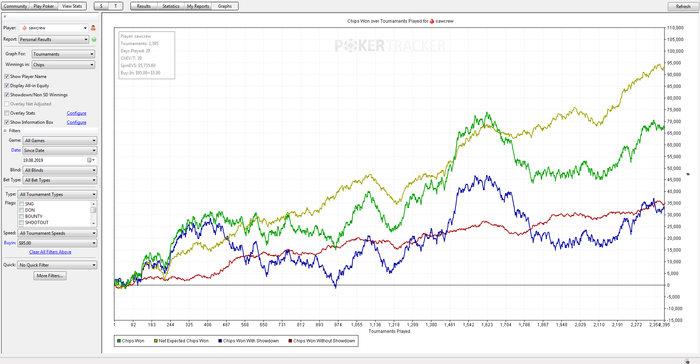Click the Flags list scrollbar down arrow

pos(93,223)
